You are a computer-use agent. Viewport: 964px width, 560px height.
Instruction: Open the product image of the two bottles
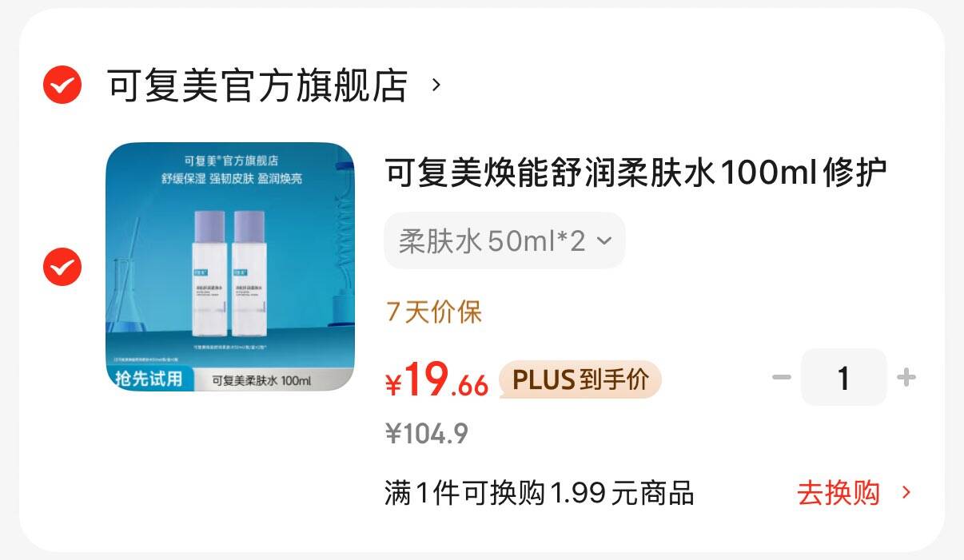(x=230, y=267)
